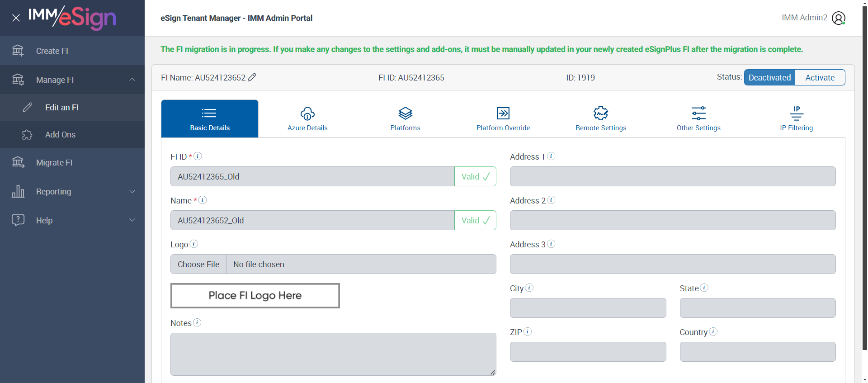Switch status to Activate
The width and height of the screenshot is (868, 383).
point(820,77)
